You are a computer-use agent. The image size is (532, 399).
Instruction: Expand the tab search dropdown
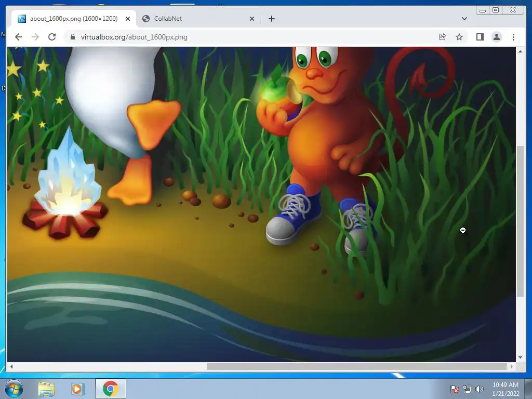464,19
